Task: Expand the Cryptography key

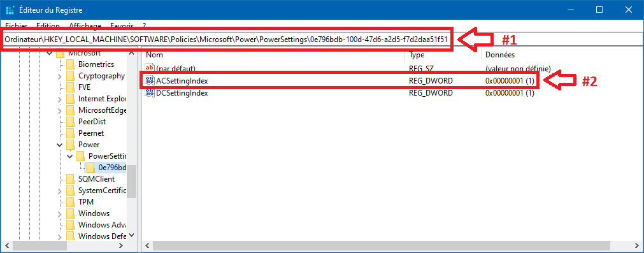Action: 60,76
